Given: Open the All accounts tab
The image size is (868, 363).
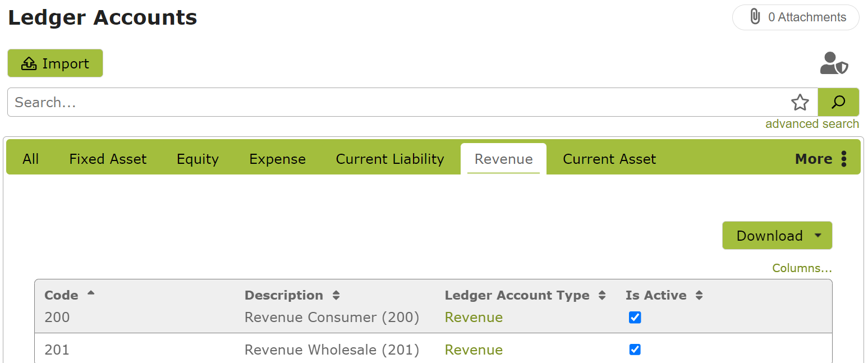Looking at the screenshot, I should click(30, 159).
